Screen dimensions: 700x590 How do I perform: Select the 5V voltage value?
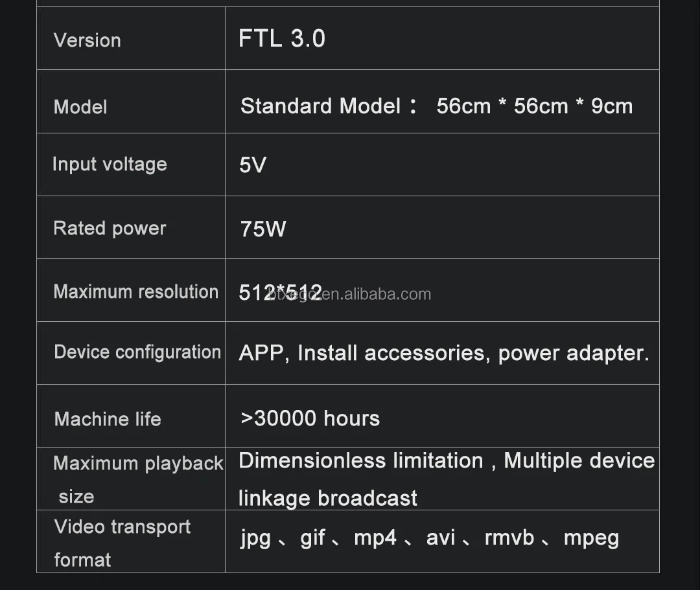pos(253,165)
